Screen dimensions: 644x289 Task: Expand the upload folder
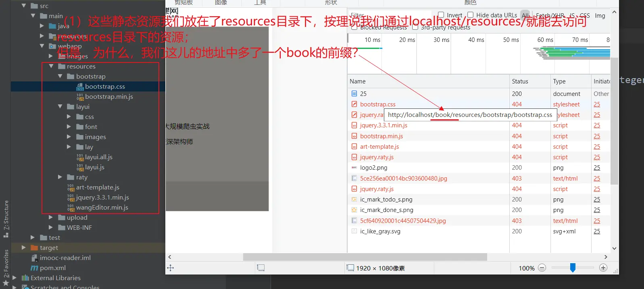(51, 217)
